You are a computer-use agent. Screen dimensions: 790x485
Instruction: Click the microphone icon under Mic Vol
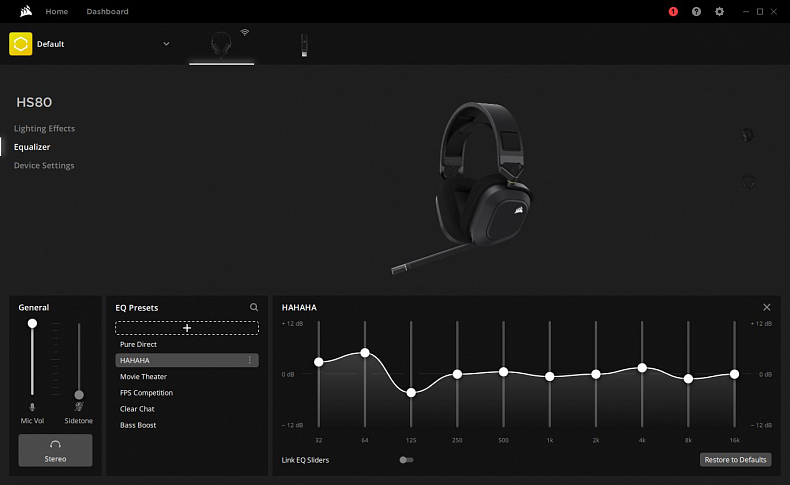(x=32, y=407)
